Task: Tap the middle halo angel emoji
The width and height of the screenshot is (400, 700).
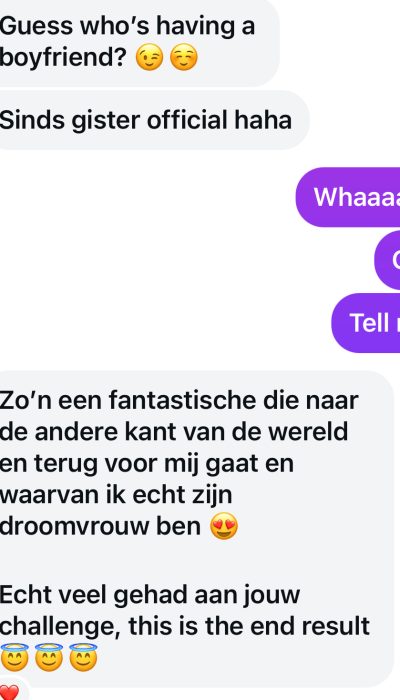Action: pos(49,658)
